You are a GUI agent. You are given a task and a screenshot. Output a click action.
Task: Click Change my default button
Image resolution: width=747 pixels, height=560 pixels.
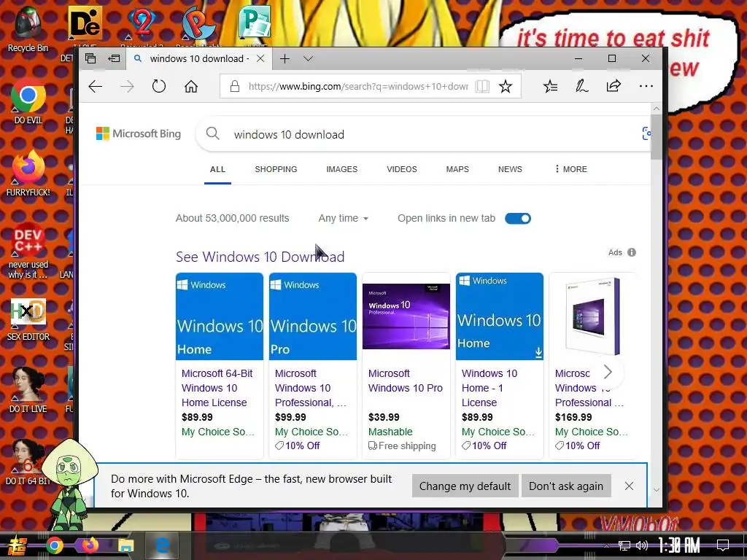[465, 486]
